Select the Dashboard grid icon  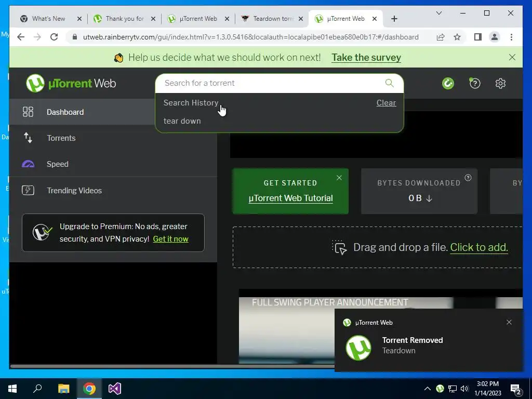coord(28,112)
